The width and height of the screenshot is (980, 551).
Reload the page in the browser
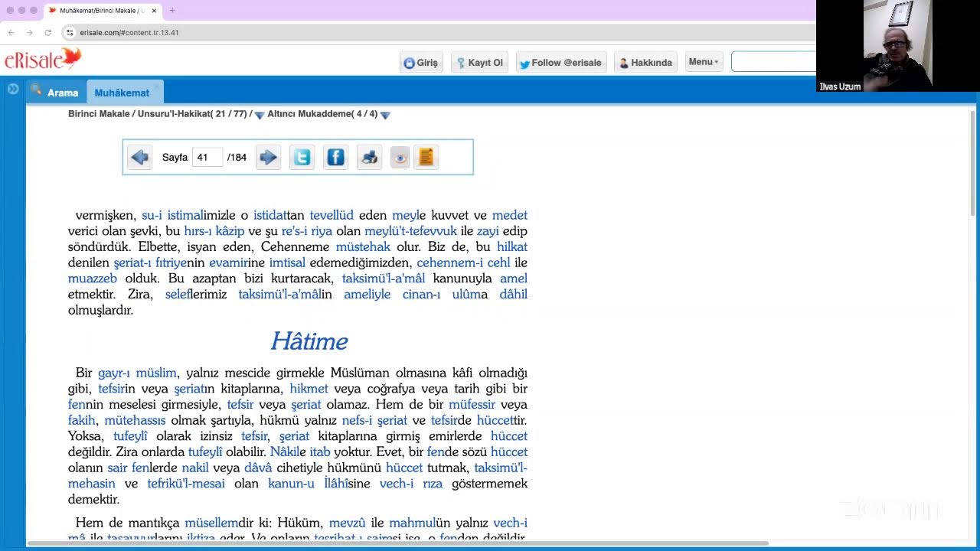pos(47,33)
